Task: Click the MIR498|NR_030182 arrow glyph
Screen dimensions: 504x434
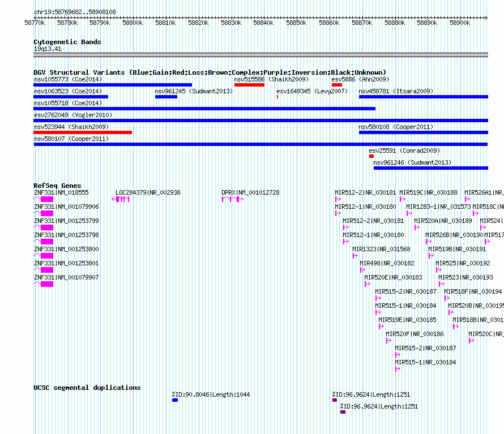Action: pos(362,270)
